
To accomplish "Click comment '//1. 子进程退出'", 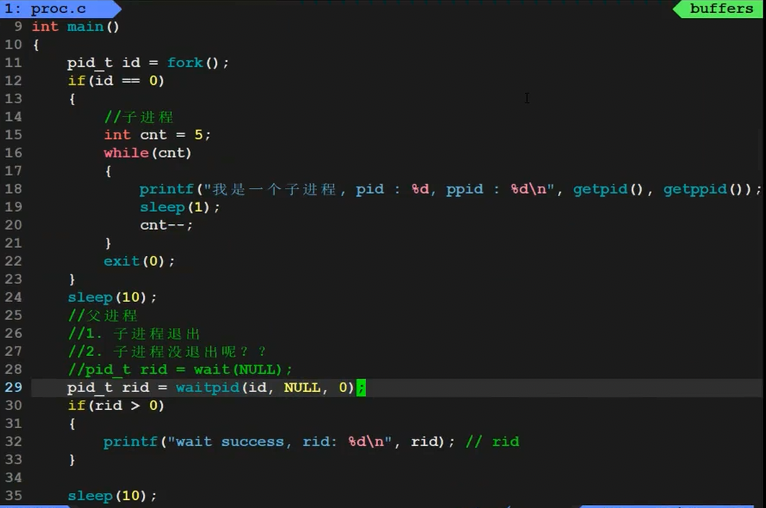I will click(x=134, y=334).
